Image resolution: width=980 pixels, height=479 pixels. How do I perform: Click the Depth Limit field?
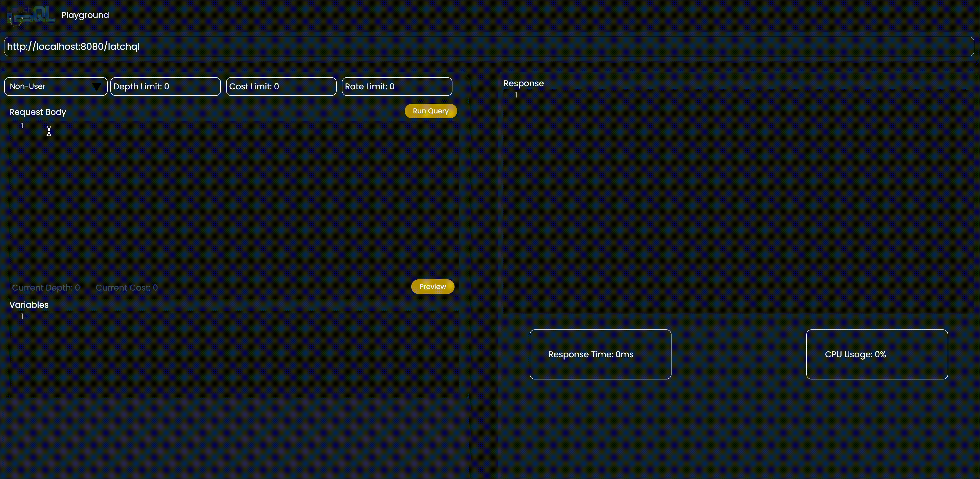165,87
